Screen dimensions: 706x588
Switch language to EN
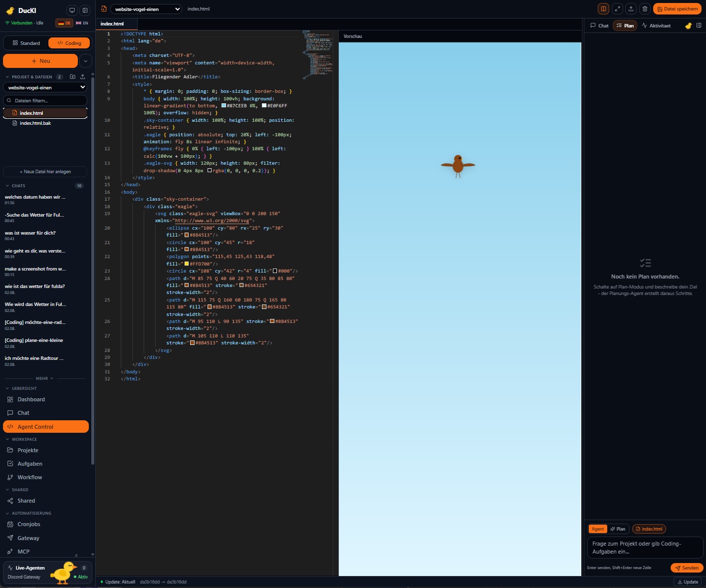tap(82, 23)
